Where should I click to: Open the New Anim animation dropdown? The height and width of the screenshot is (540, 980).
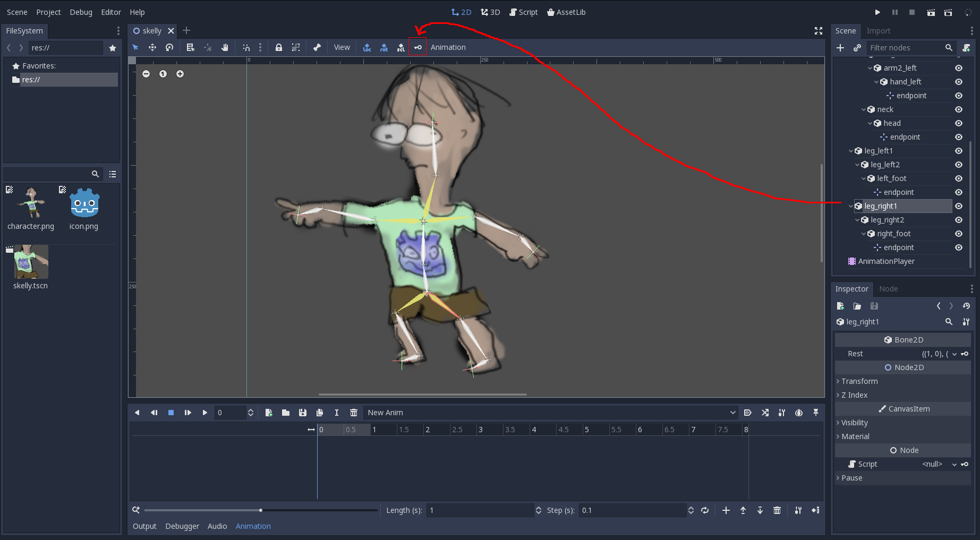point(551,413)
